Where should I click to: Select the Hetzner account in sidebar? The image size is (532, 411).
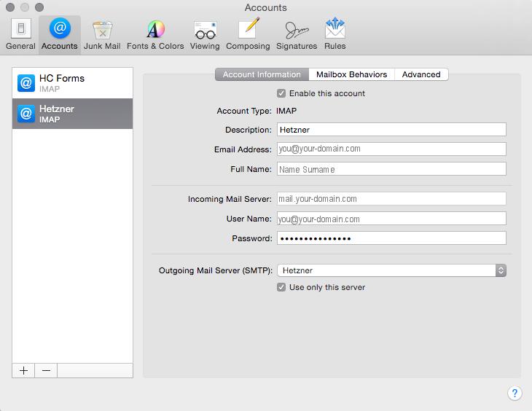pos(73,114)
